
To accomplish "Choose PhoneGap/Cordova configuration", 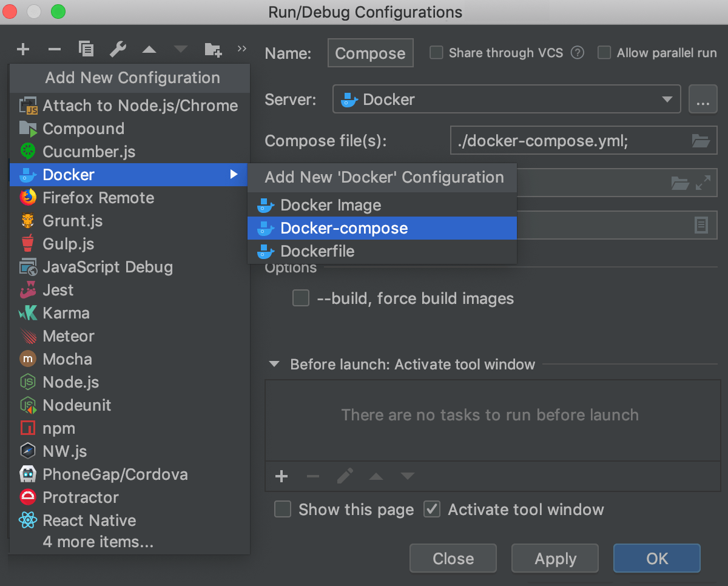I will (x=129, y=474).
